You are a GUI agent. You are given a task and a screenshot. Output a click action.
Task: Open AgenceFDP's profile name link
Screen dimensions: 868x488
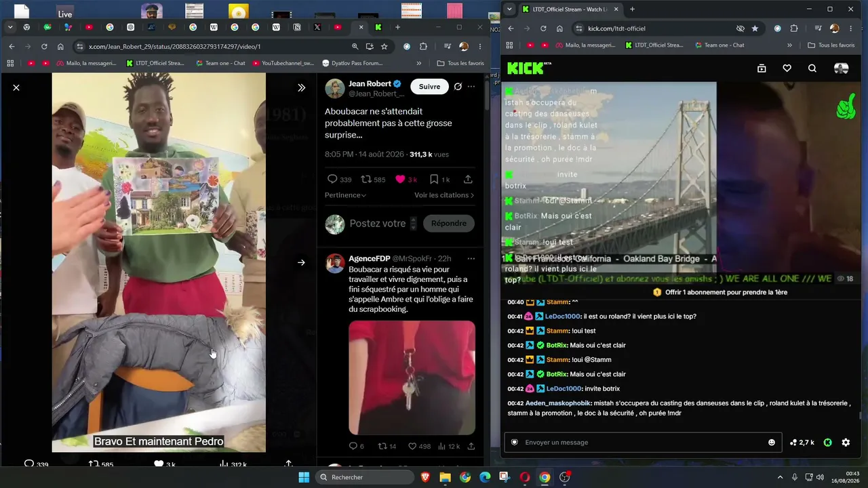(368, 259)
